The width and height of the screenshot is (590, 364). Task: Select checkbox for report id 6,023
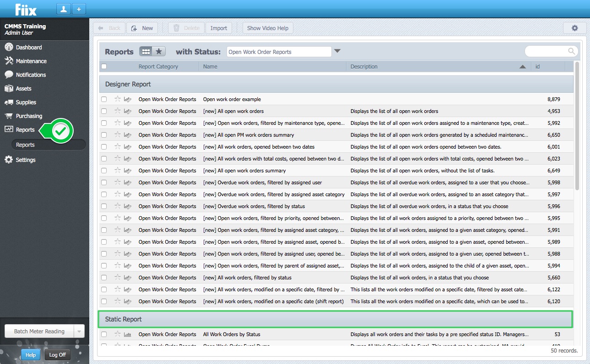pos(104,159)
